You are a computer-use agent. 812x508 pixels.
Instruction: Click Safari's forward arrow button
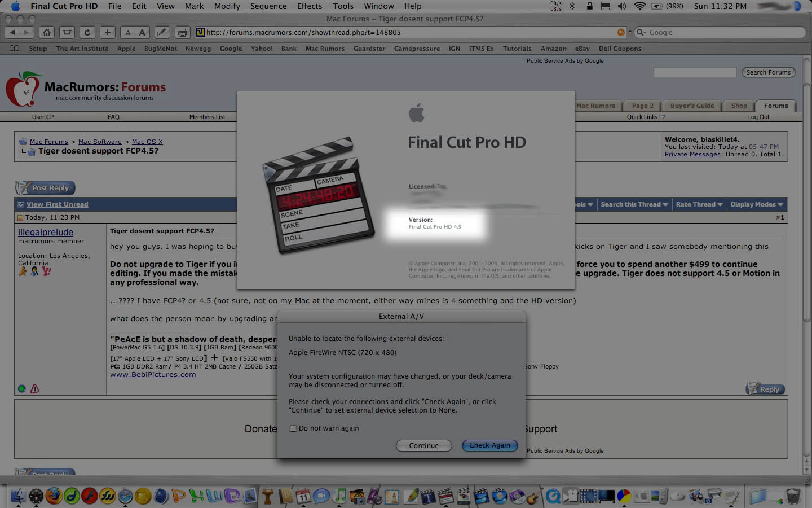27,33
